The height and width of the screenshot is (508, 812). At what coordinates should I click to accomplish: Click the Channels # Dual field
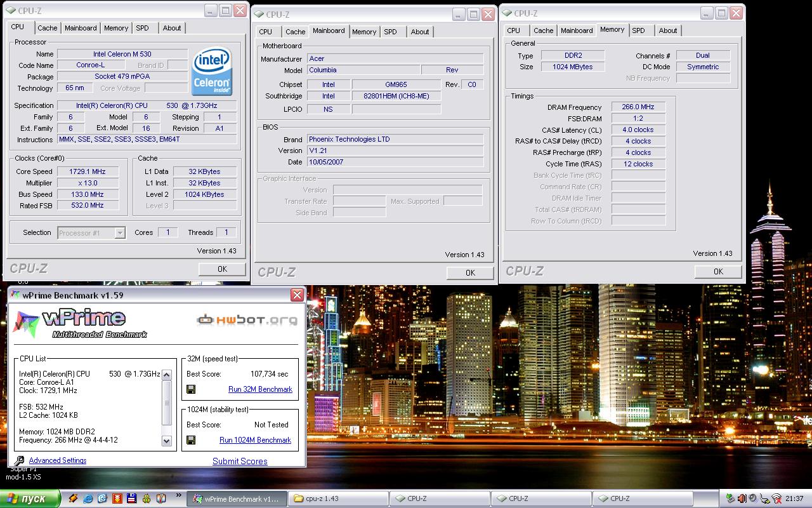pyautogui.click(x=703, y=55)
